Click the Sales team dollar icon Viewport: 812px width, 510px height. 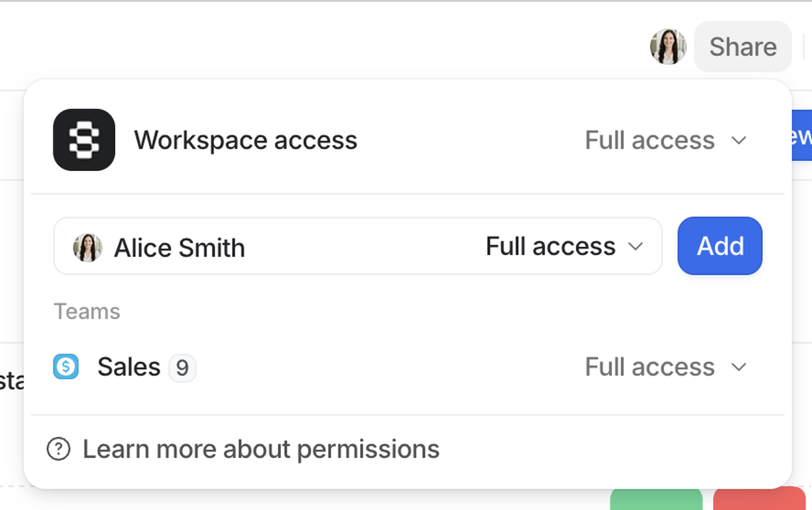point(66,367)
